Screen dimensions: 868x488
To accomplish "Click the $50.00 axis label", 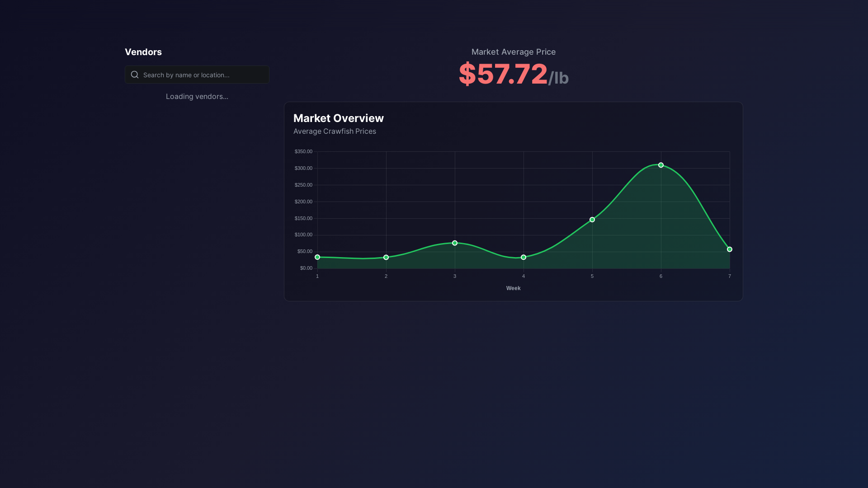I will [x=305, y=251].
